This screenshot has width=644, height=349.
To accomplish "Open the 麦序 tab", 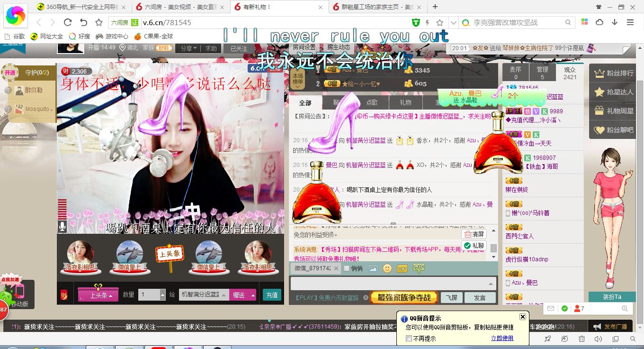I will [x=516, y=73].
